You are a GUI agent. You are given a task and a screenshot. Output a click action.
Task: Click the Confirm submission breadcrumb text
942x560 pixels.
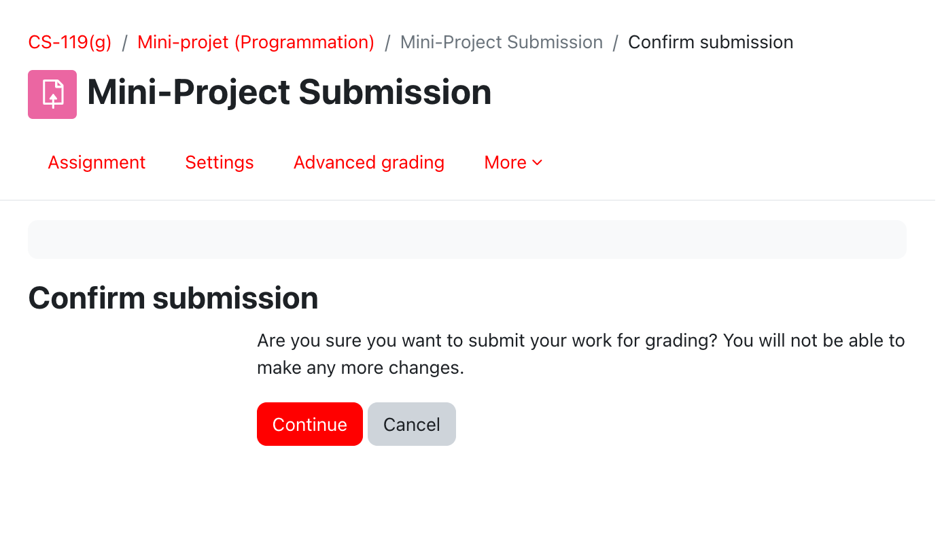coord(710,42)
